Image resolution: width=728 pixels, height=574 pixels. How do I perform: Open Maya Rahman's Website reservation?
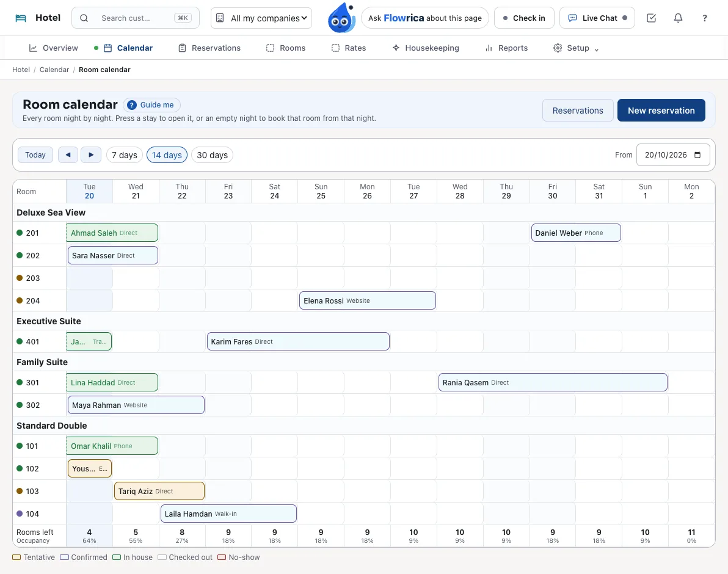(x=136, y=405)
